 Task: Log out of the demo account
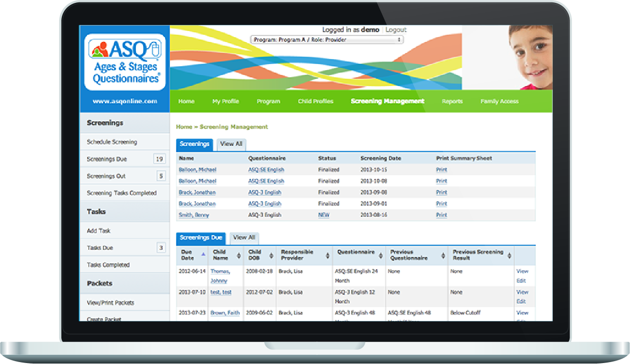(396, 30)
